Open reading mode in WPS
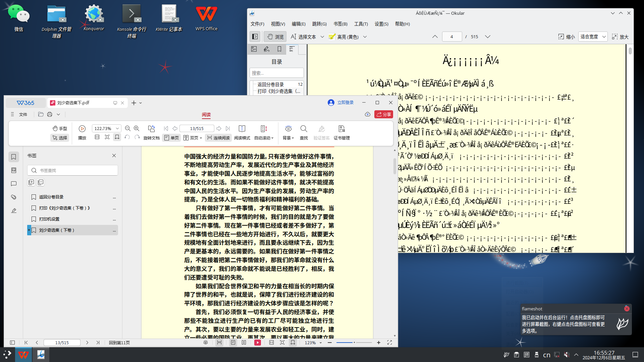The image size is (644, 362). coord(242,132)
